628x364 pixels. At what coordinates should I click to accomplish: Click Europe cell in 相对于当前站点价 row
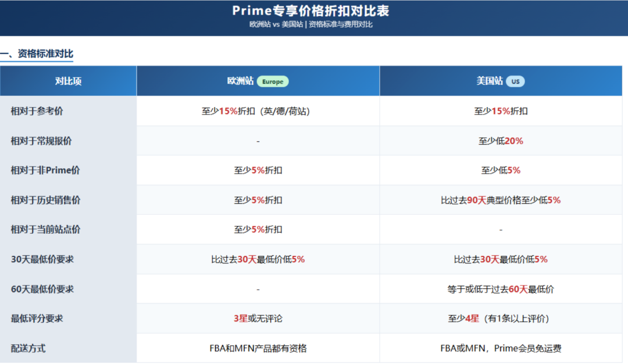pyautogui.click(x=258, y=230)
